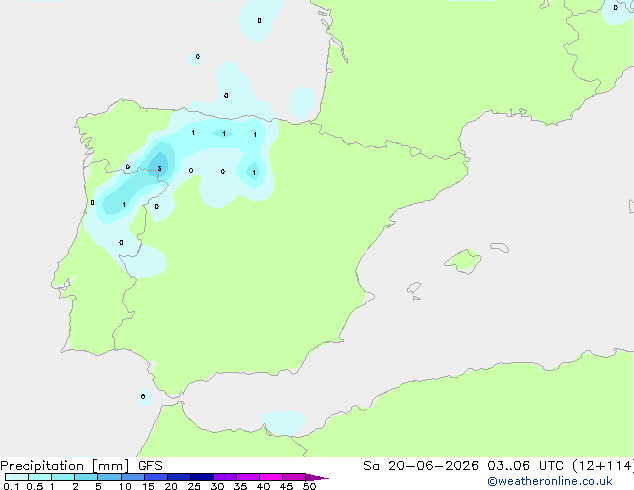
Task: Click the 50 label on the legend scale
Action: tap(310, 486)
